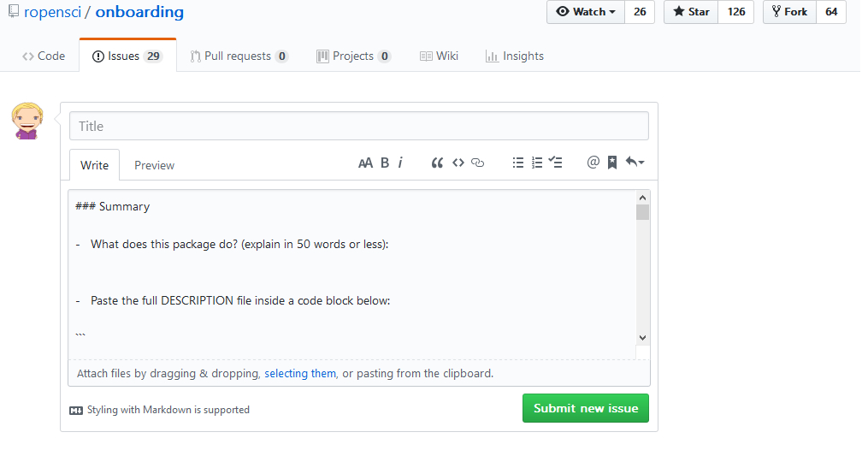The width and height of the screenshot is (868, 450).
Task: Add a link with the chain icon
Action: point(478,163)
